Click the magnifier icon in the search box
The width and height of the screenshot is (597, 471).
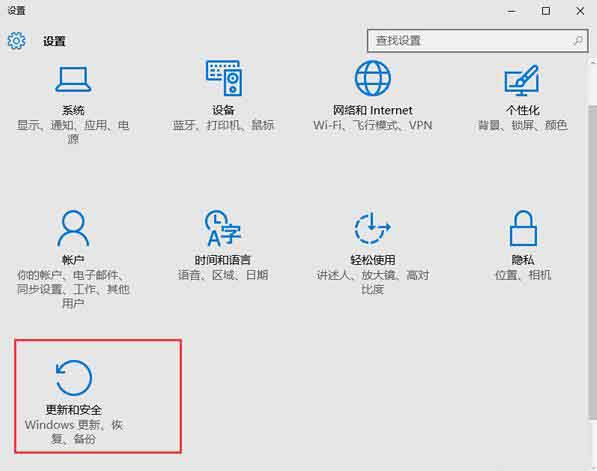pos(578,40)
